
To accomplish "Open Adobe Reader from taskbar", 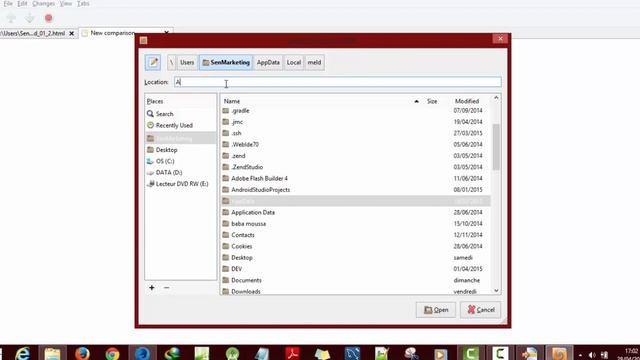I will (x=292, y=353).
